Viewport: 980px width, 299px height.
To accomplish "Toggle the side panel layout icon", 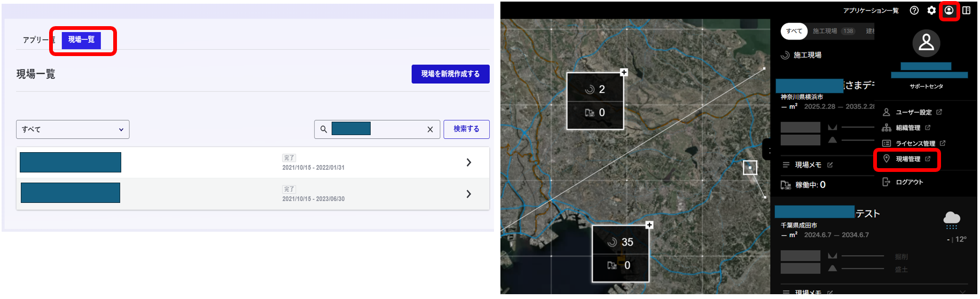I will [x=967, y=10].
